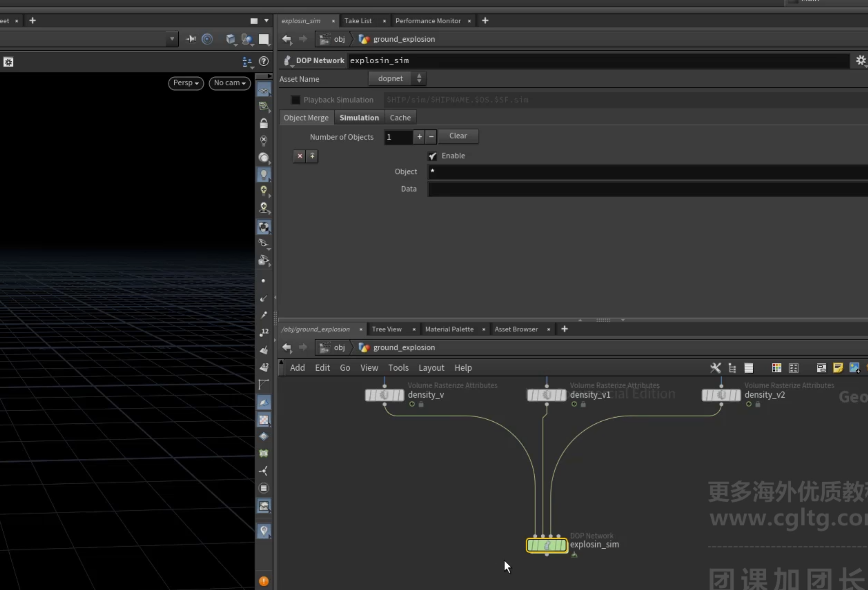
Task: Click the viewport help question mark icon
Action: (x=264, y=61)
